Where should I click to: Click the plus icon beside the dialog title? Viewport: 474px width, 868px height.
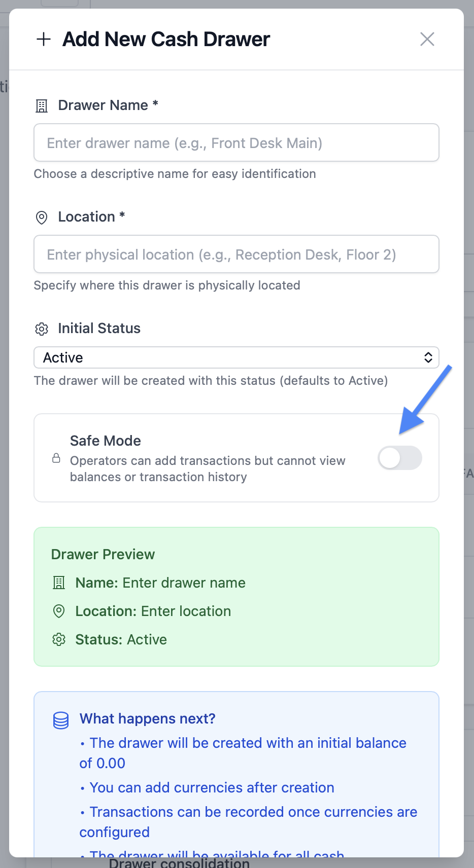[44, 39]
